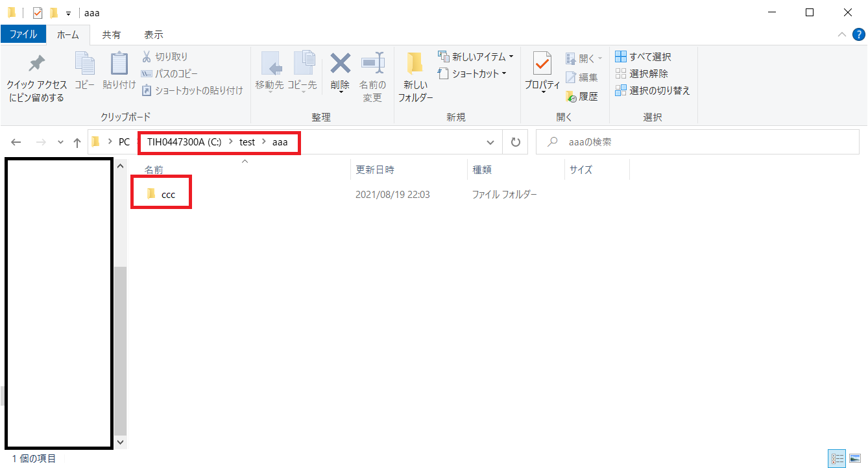Viewport: 868px width, 468px height.
Task: Click Copy path (パスのコピー)
Action: [x=169, y=74]
